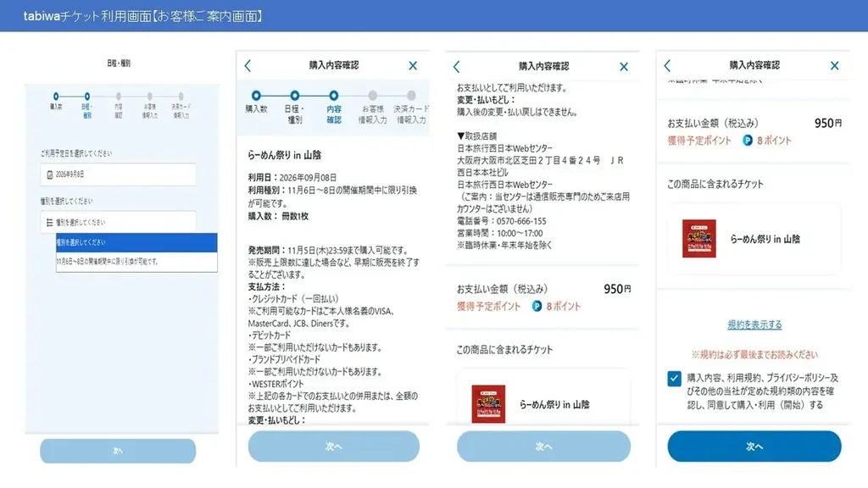The height and width of the screenshot is (488, 868).
Task: Open the 種別を選択してください dropdown
Action: [118, 222]
